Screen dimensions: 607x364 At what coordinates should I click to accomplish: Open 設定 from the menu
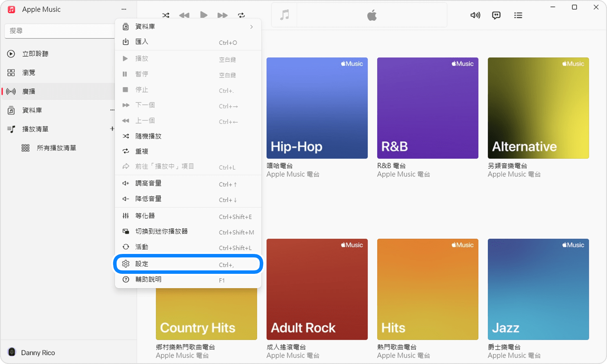click(188, 264)
